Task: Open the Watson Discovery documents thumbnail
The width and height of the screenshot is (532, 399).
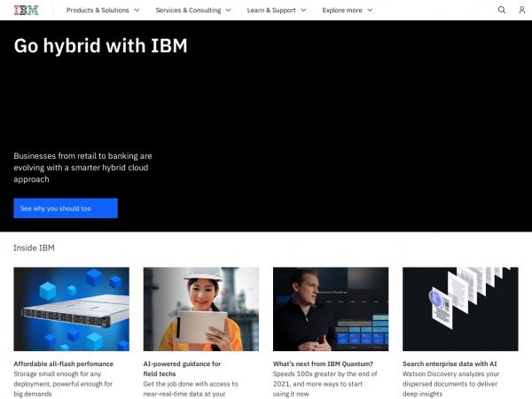Action: (x=460, y=309)
